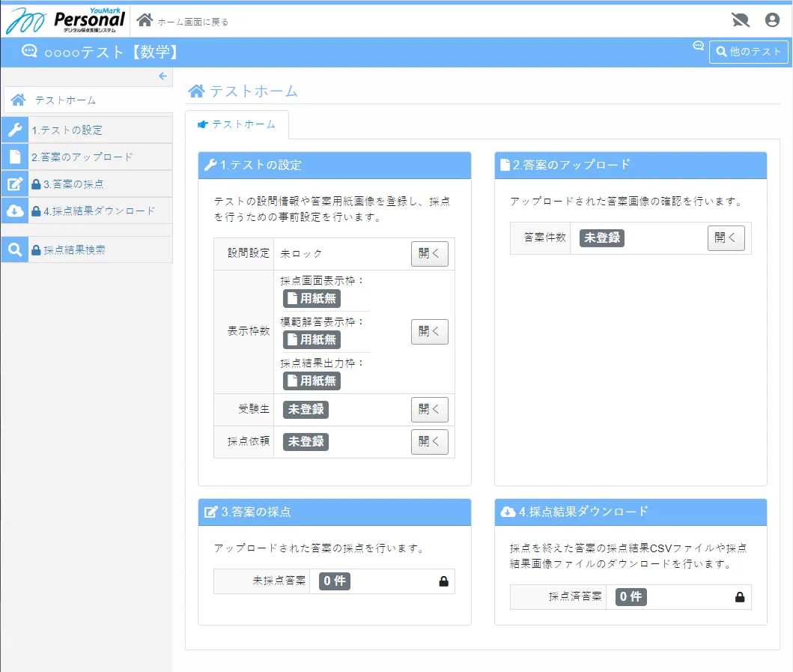Open 採点依頼 with its 開く button
Image resolution: width=793 pixels, height=672 pixels.
[x=429, y=442]
